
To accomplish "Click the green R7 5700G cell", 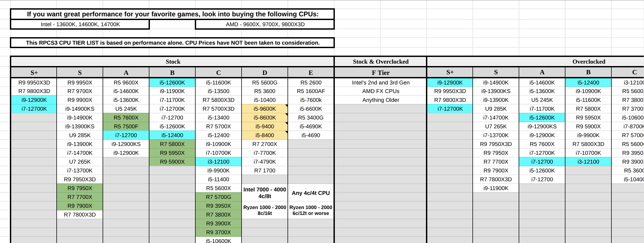I will point(218,197).
